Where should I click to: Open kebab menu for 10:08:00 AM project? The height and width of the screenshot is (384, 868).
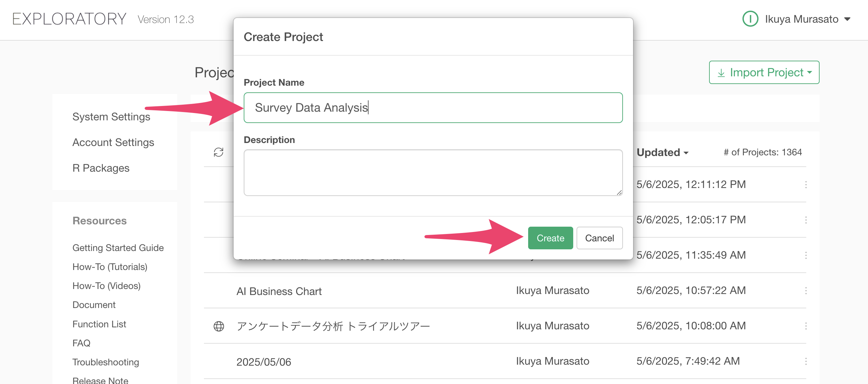(x=806, y=326)
